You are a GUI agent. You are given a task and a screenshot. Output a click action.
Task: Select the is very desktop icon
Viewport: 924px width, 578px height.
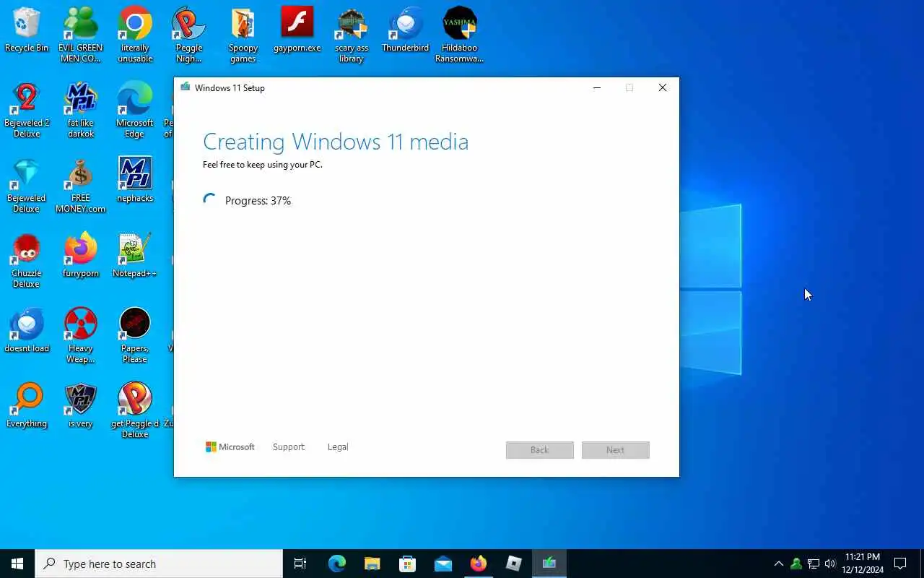coord(80,405)
